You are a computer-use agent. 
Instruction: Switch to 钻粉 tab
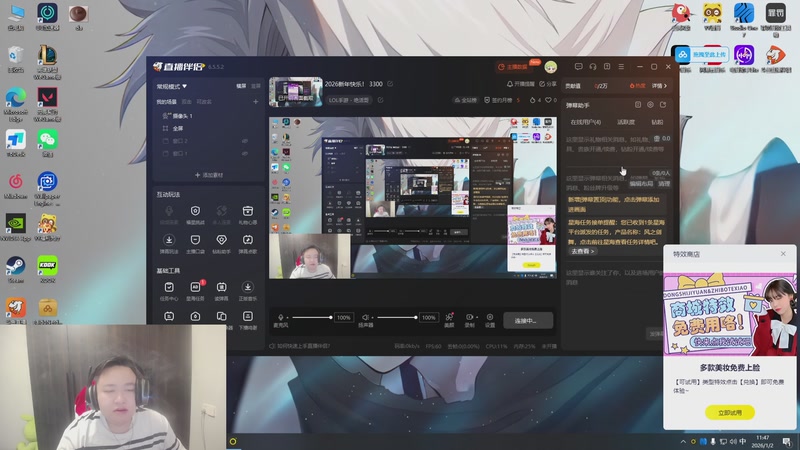tap(657, 122)
